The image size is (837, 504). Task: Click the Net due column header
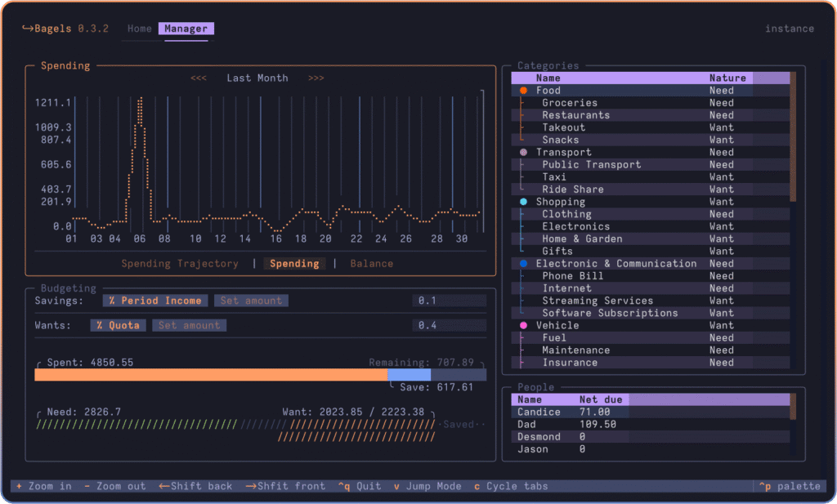point(601,399)
